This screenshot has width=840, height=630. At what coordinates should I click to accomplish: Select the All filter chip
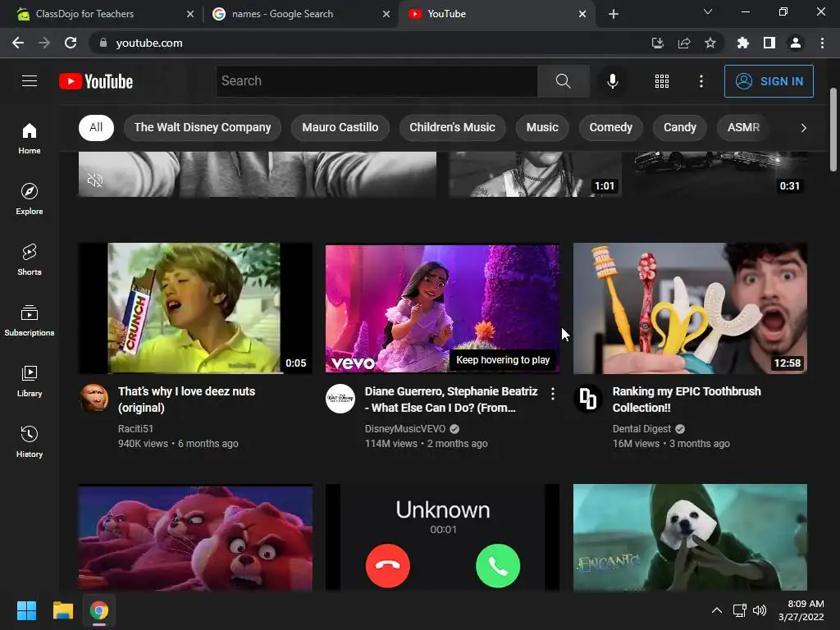(x=96, y=127)
